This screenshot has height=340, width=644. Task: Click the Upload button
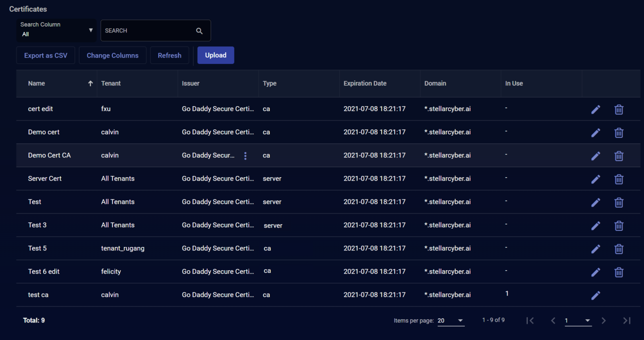pyautogui.click(x=215, y=55)
